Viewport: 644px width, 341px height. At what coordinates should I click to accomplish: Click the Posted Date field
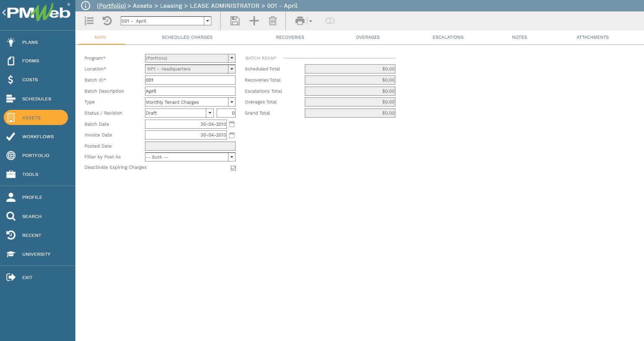tap(190, 146)
